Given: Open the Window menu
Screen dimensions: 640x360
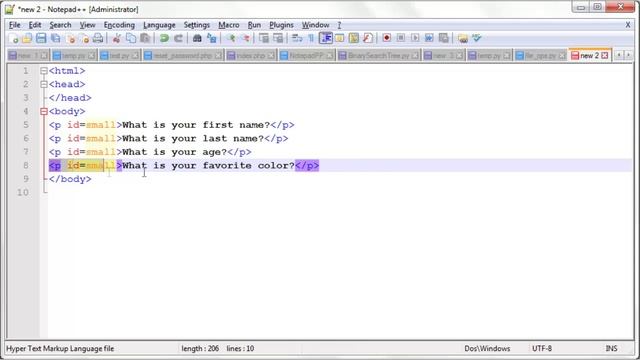Looking at the screenshot, I should point(316,25).
